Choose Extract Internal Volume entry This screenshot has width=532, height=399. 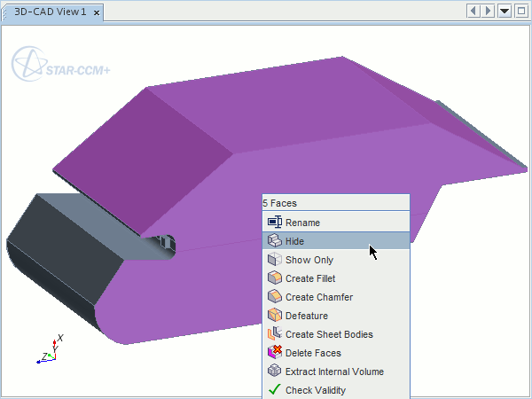[x=336, y=372]
